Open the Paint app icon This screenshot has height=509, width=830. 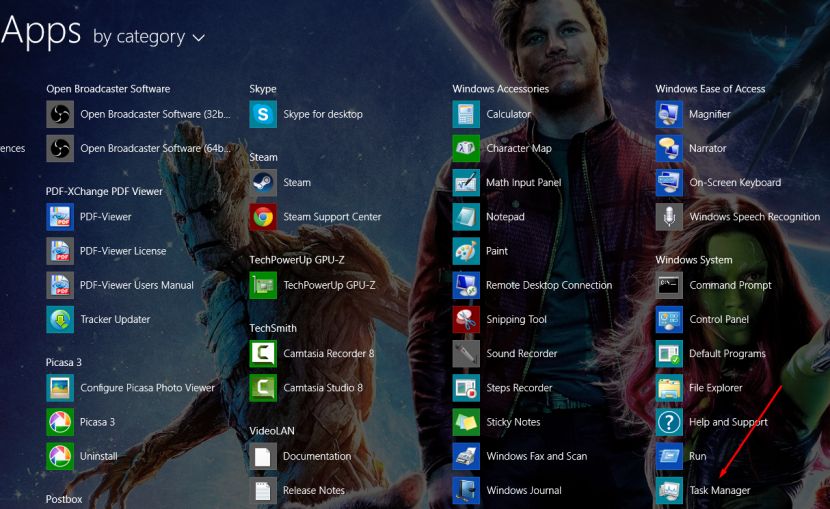pyautogui.click(x=466, y=251)
